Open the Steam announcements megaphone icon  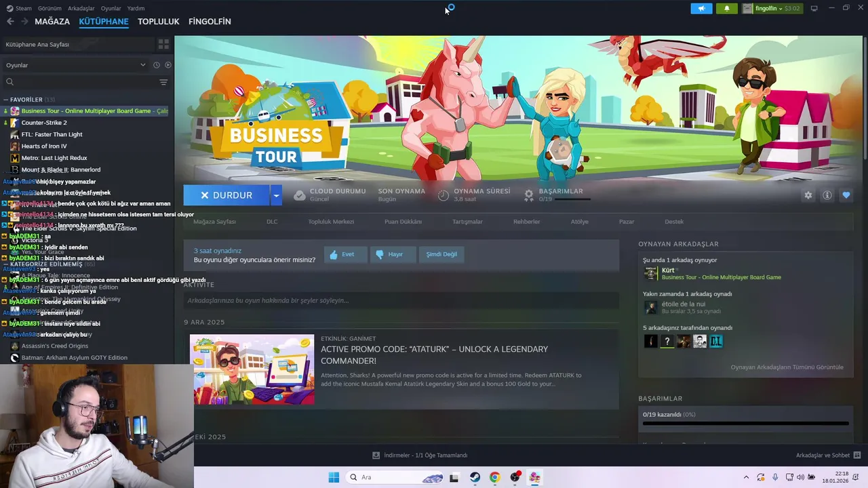(x=701, y=8)
